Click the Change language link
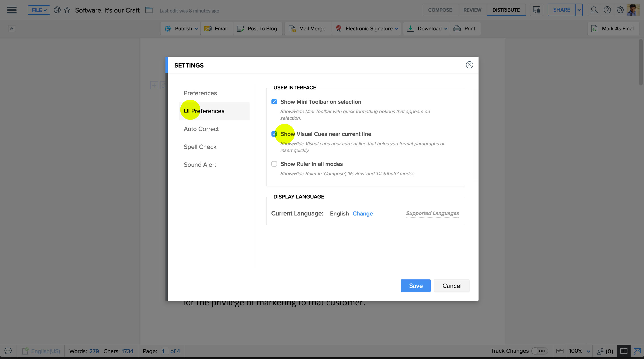Viewport: 644px width, 359px height. [362, 213]
